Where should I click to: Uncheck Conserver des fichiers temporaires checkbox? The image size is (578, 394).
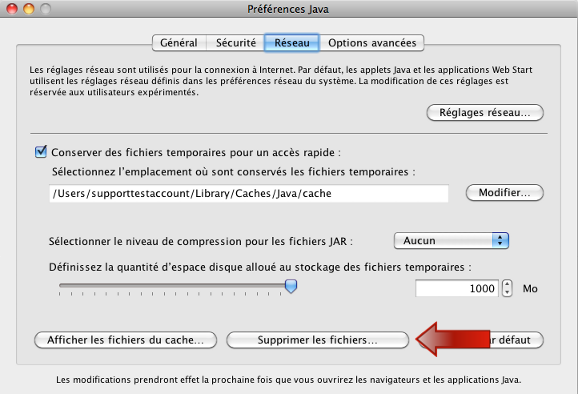click(41, 152)
